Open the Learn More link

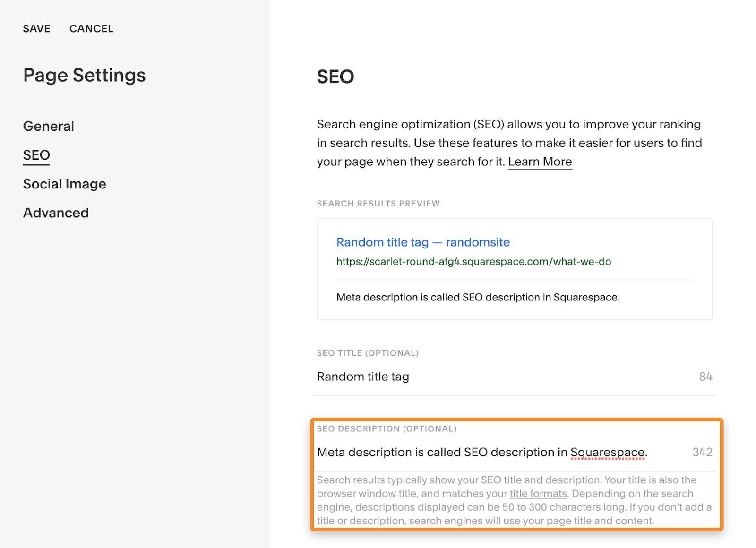click(540, 162)
